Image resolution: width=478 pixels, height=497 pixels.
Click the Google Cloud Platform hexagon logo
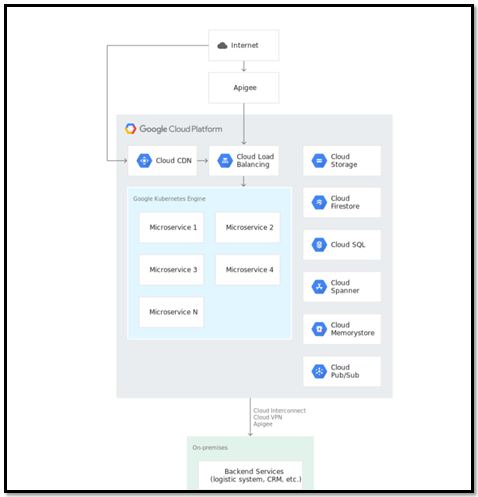(130, 129)
